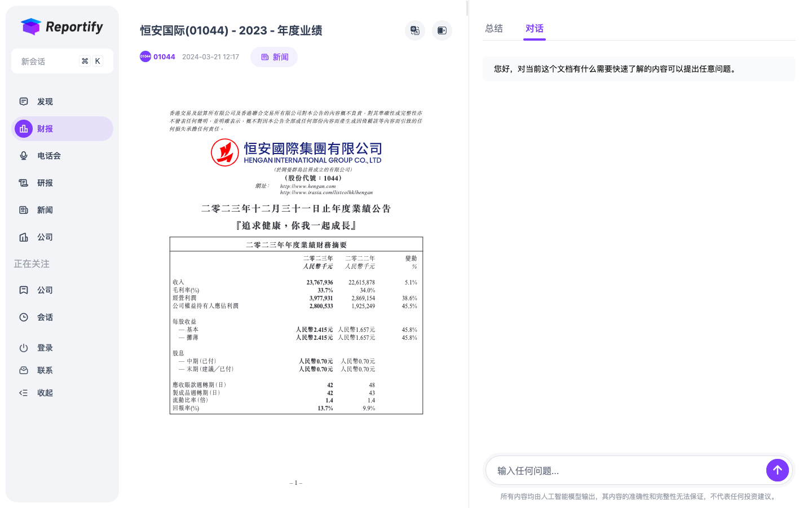Toggle the split panel layout icon
Image resolution: width=812 pixels, height=508 pixels.
(x=442, y=30)
